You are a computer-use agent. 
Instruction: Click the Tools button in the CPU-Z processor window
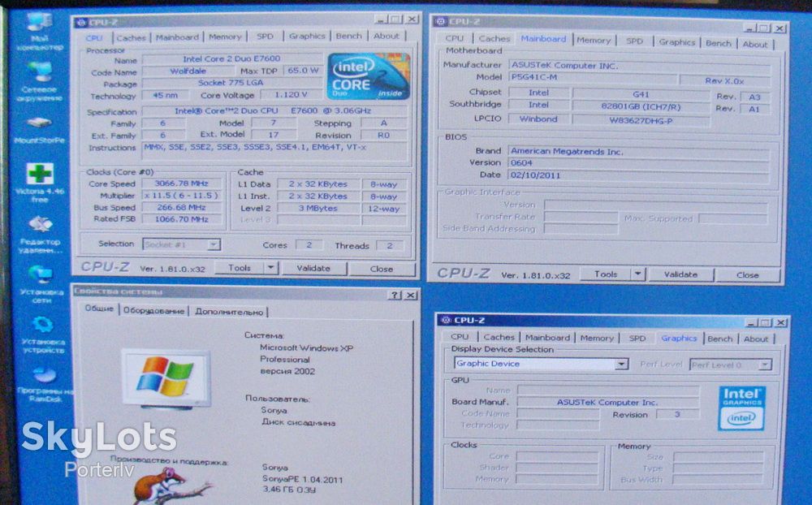tap(240, 268)
